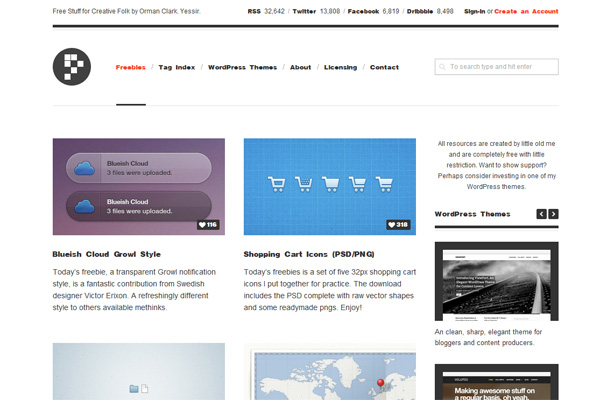The image size is (600, 400).
Task: Open the Freebies menu item
Action: coord(130,67)
